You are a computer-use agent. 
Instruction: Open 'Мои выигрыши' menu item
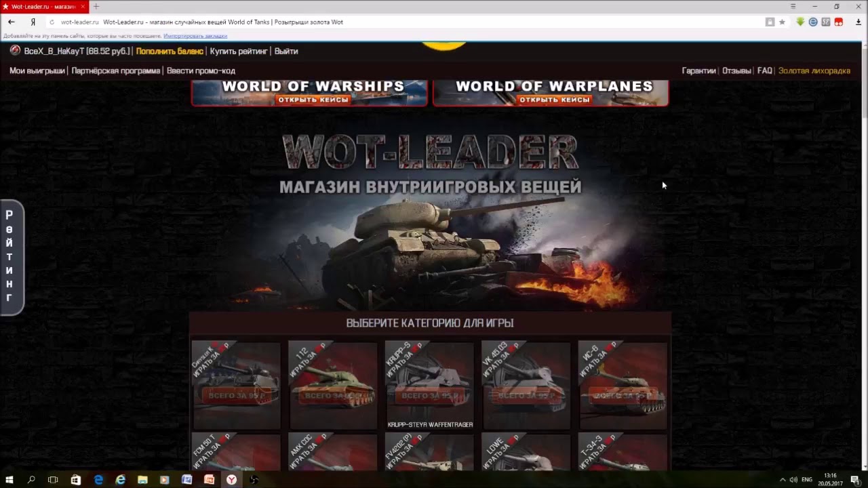click(x=37, y=70)
